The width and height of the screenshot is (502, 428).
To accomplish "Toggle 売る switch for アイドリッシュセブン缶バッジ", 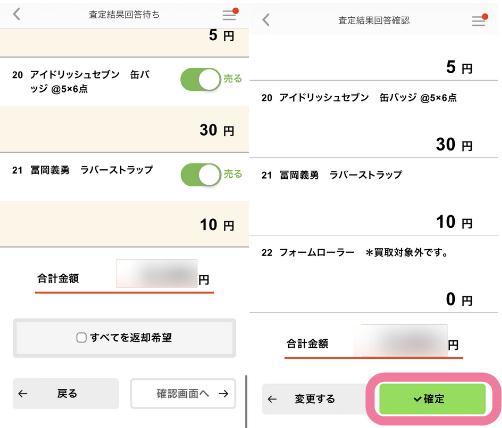I will click(x=201, y=80).
